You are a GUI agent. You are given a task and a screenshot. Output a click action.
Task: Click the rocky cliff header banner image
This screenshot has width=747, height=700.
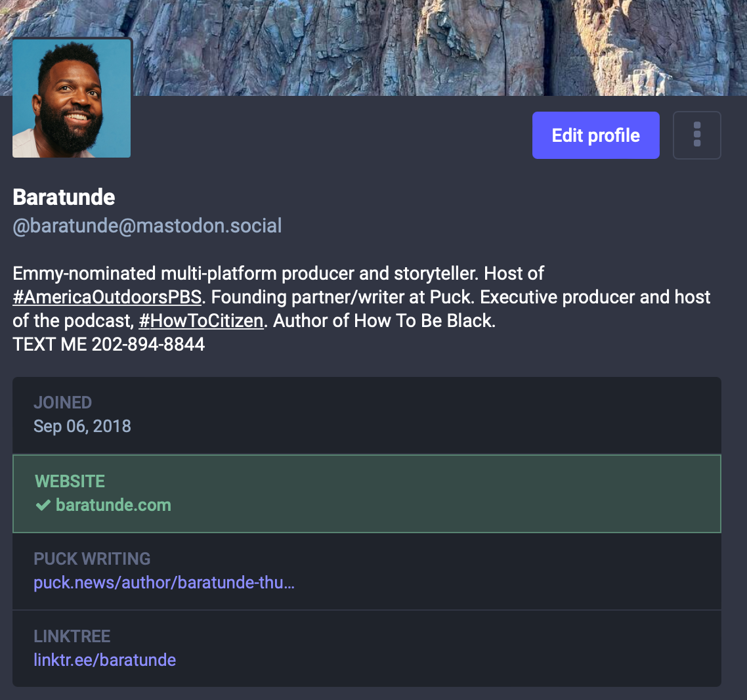tap(433, 46)
